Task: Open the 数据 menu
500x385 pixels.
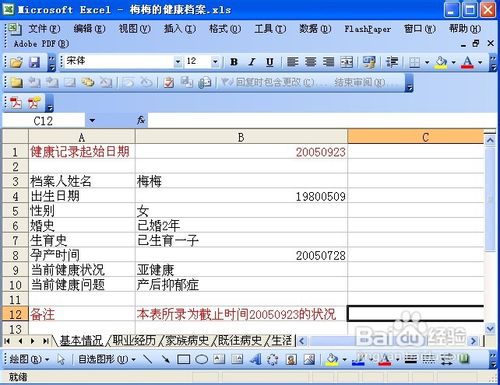Action: click(x=315, y=29)
